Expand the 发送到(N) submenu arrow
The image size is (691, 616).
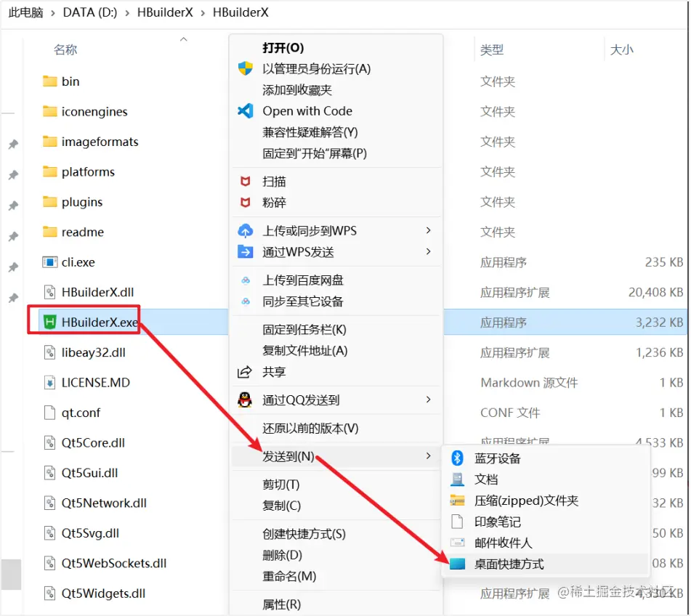pos(429,456)
